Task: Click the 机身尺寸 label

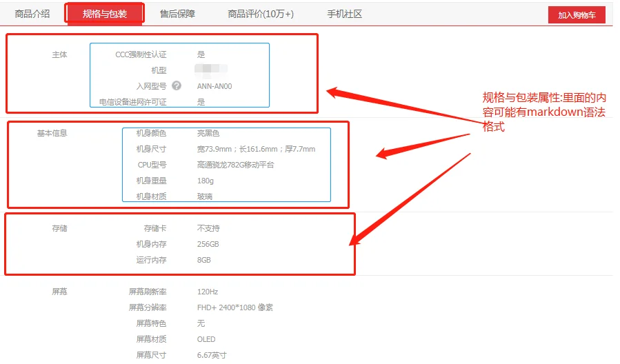Action: [152, 149]
